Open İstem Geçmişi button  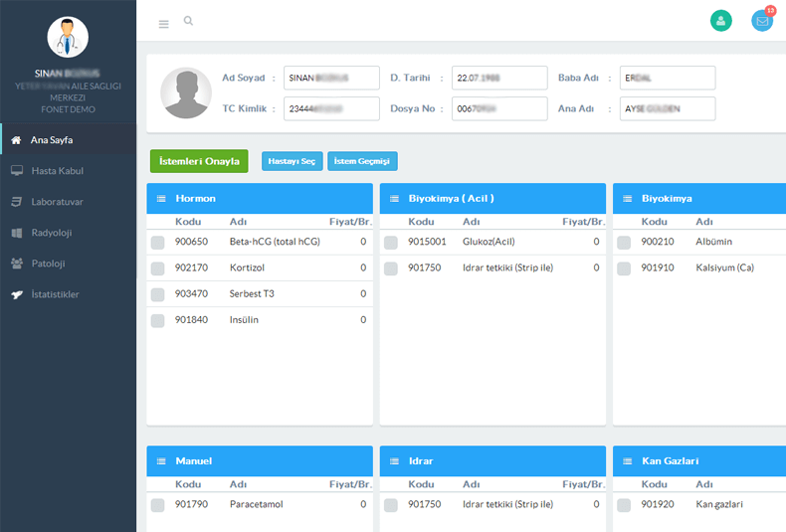[363, 161]
